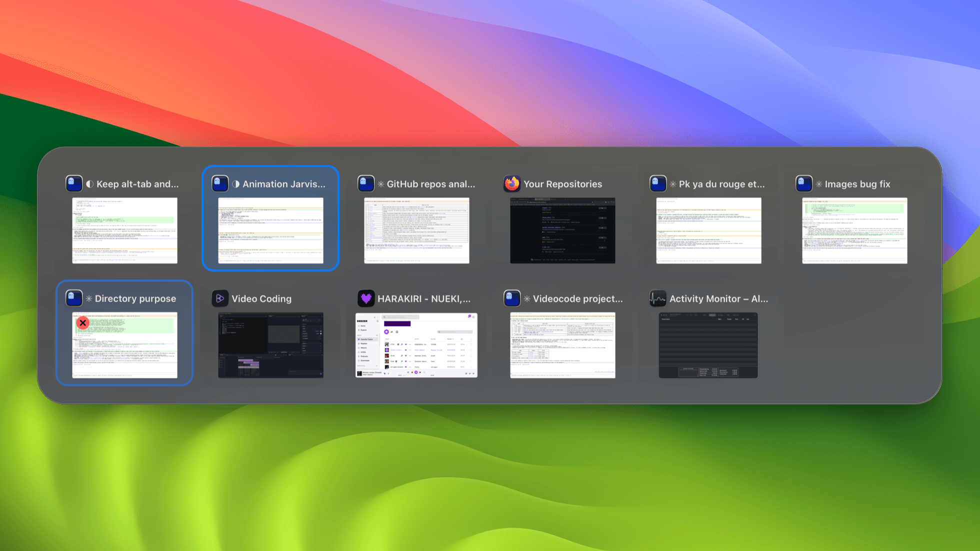980x551 pixels.
Task: Select the 'Videocode project...' window thumbnail
Action: tap(563, 345)
